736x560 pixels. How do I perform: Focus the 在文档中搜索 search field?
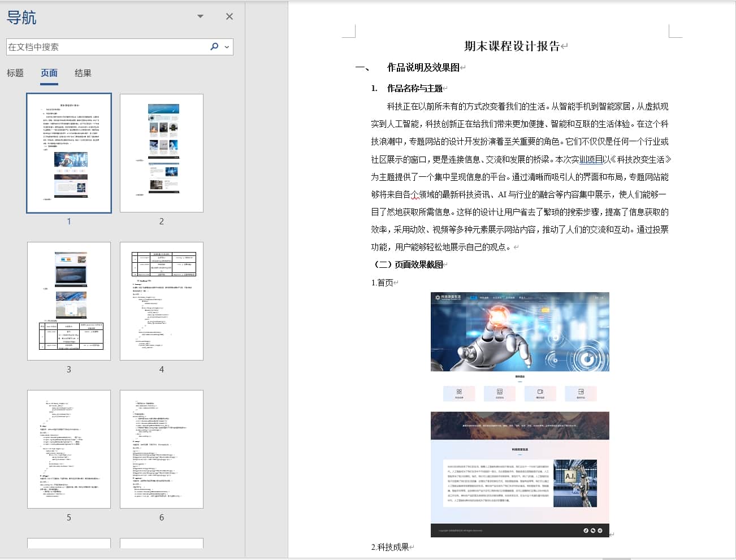click(105, 47)
